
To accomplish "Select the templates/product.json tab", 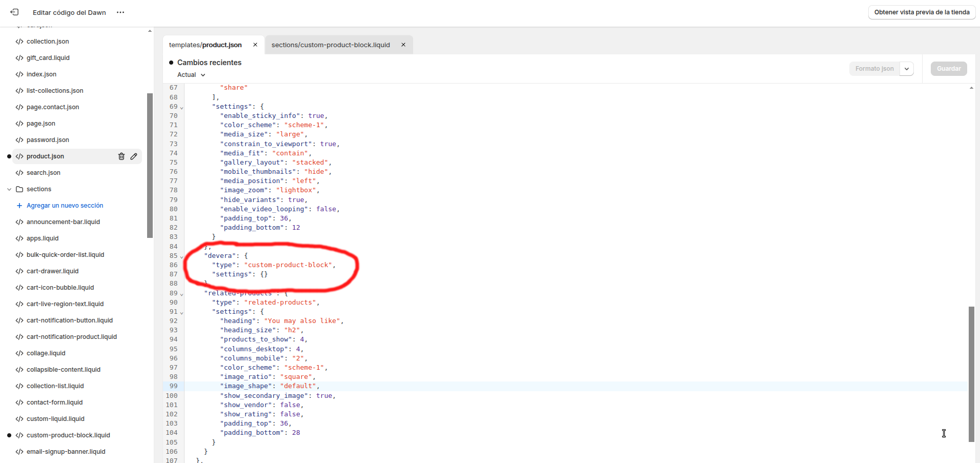I will tap(206, 45).
